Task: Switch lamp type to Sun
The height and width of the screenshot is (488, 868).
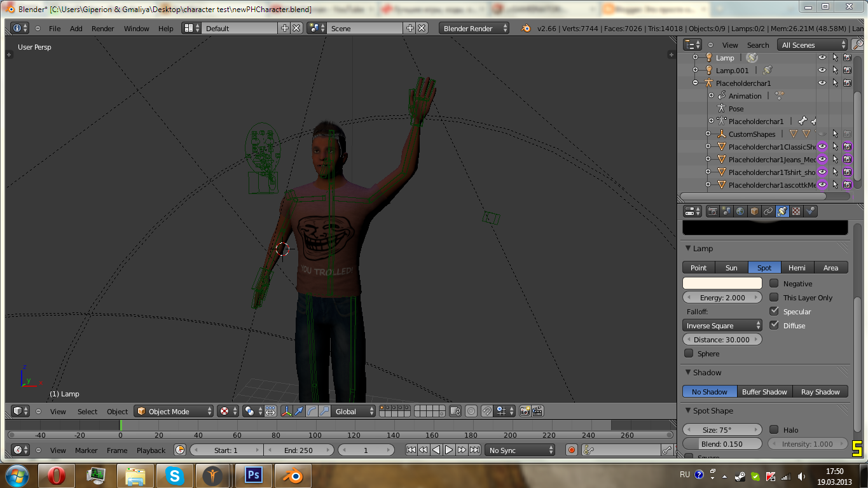Action: [x=732, y=267]
